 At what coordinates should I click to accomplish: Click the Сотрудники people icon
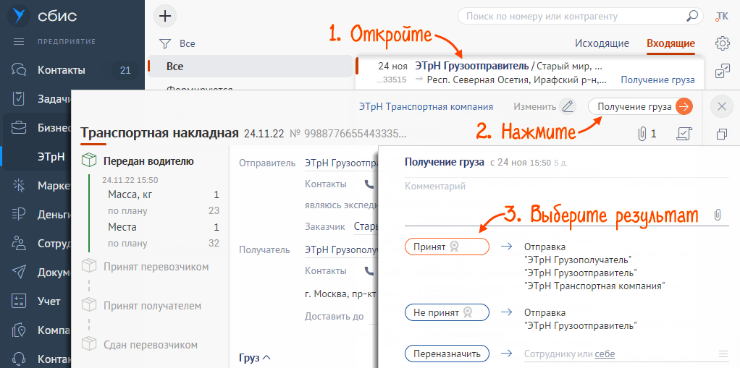tap(19, 243)
